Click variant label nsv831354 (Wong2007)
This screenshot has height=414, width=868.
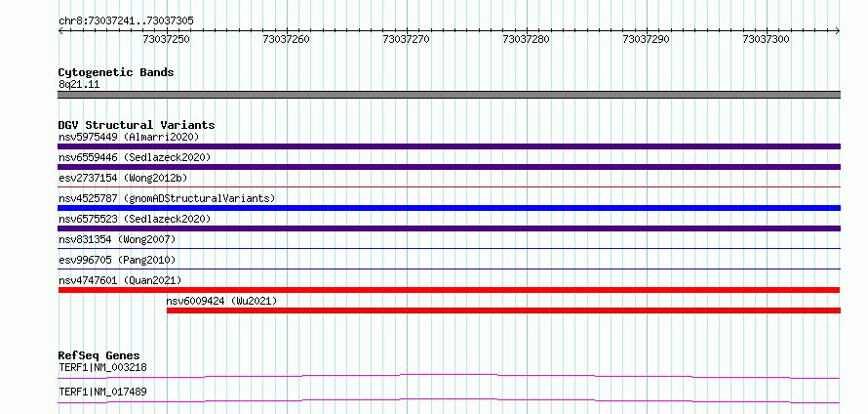[117, 239]
